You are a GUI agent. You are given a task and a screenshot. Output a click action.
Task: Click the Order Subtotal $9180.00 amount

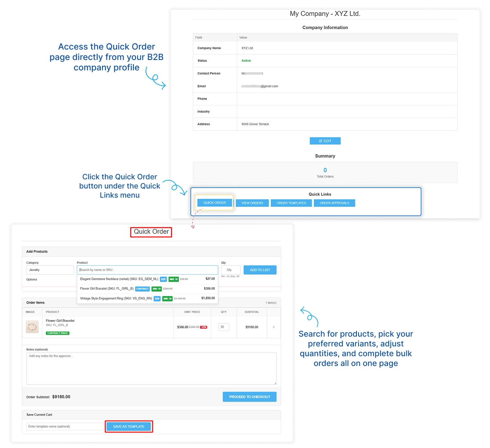(61, 397)
